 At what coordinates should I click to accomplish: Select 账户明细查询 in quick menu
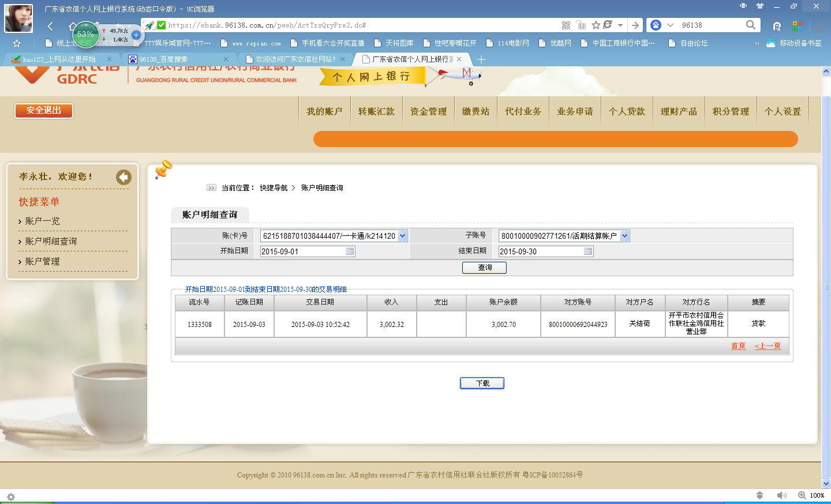tap(51, 241)
